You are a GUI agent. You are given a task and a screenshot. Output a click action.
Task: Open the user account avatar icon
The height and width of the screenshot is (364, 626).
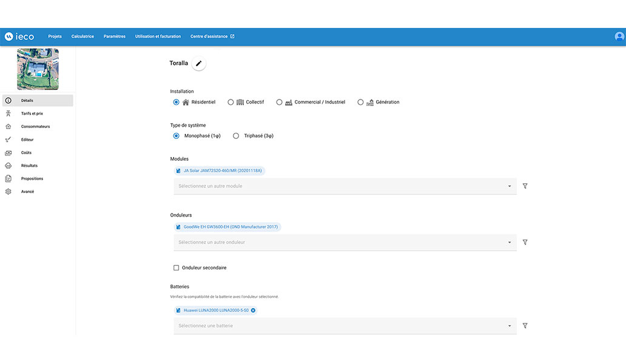(619, 36)
